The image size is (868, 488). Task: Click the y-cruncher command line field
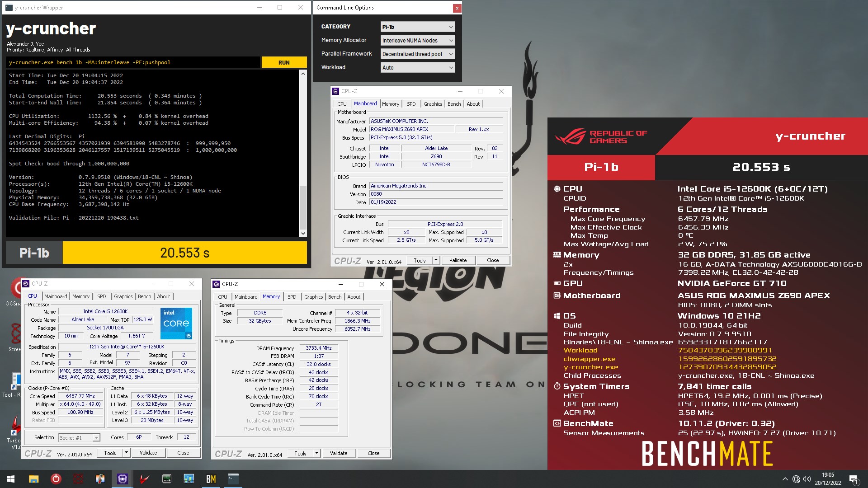point(133,62)
